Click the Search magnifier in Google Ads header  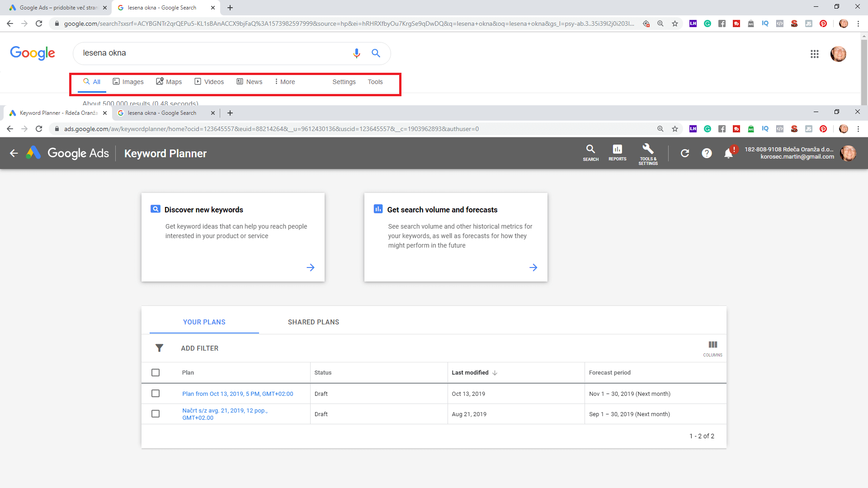tap(590, 152)
